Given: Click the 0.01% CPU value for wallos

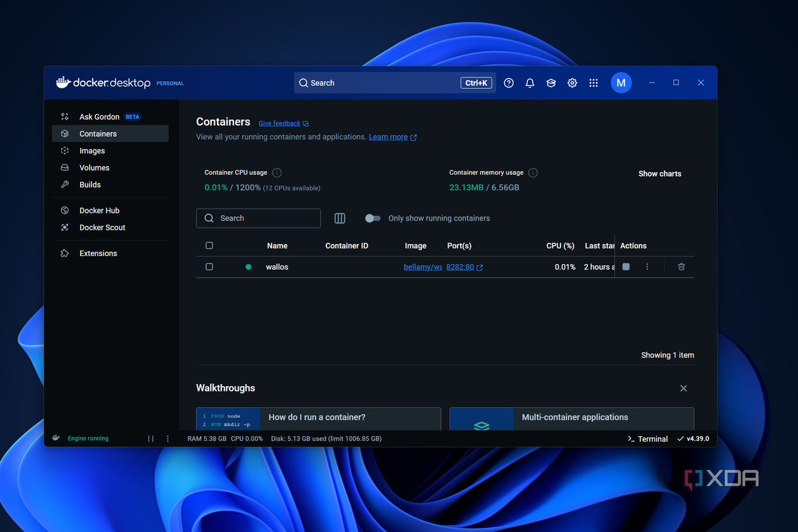Looking at the screenshot, I should (565, 267).
